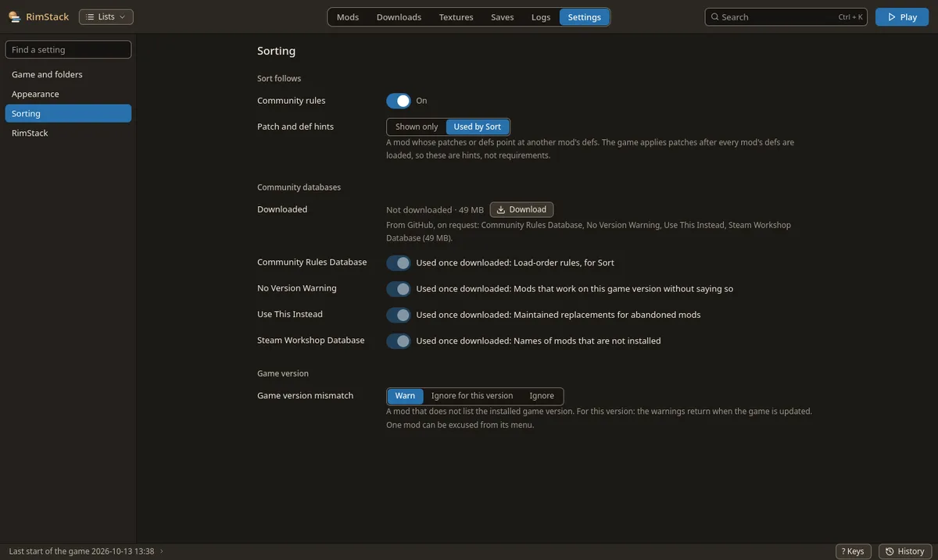Click the 'Sort follows' section label

(x=279, y=78)
